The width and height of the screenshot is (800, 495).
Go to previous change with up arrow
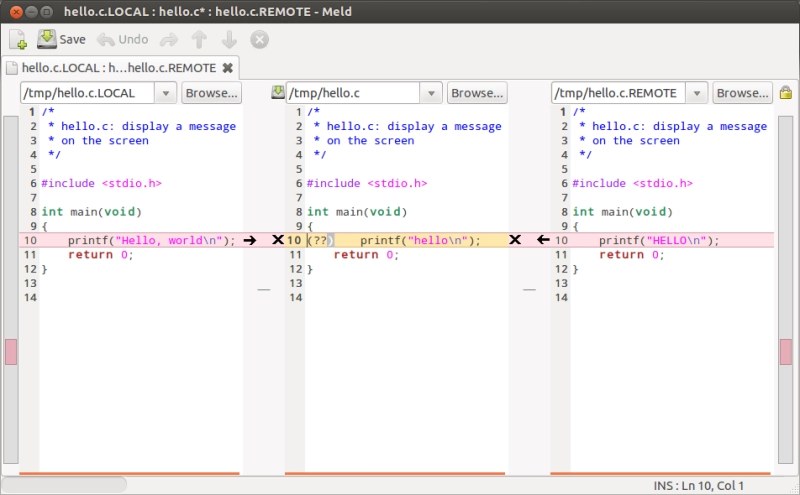[x=199, y=39]
